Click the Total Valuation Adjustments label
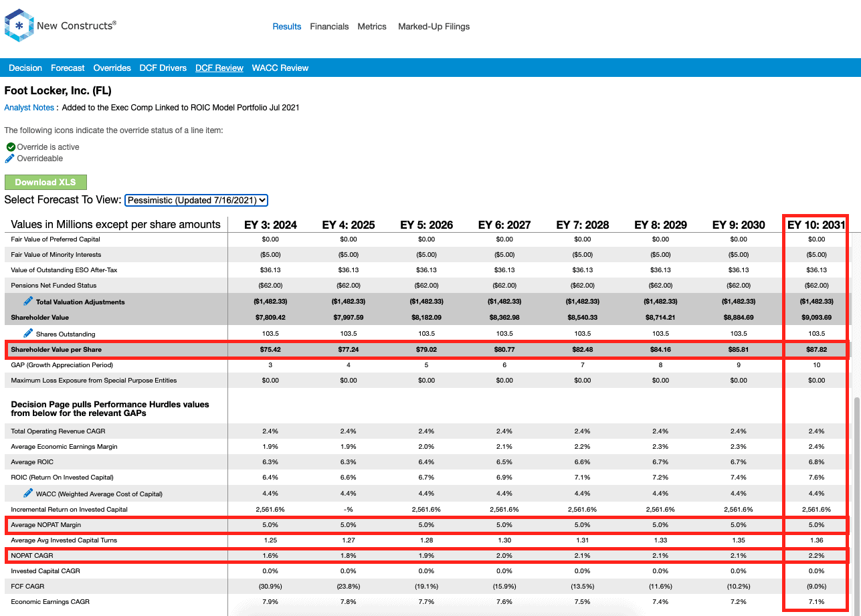 point(80,302)
